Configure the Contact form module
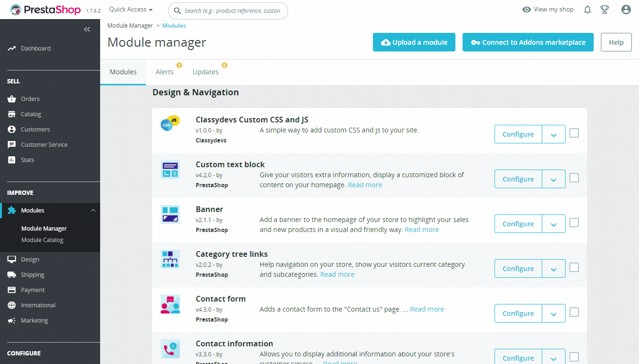 point(518,313)
